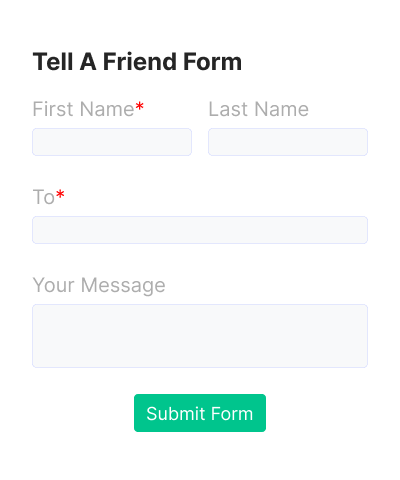Screen dimensions: 400x480
Task: Click the word Submit on the green button
Action: [176, 414]
